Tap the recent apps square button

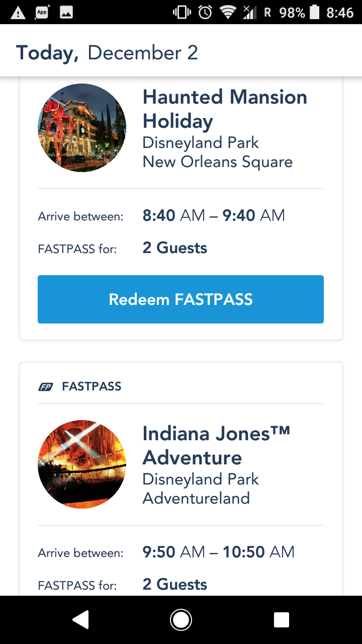coord(281,620)
